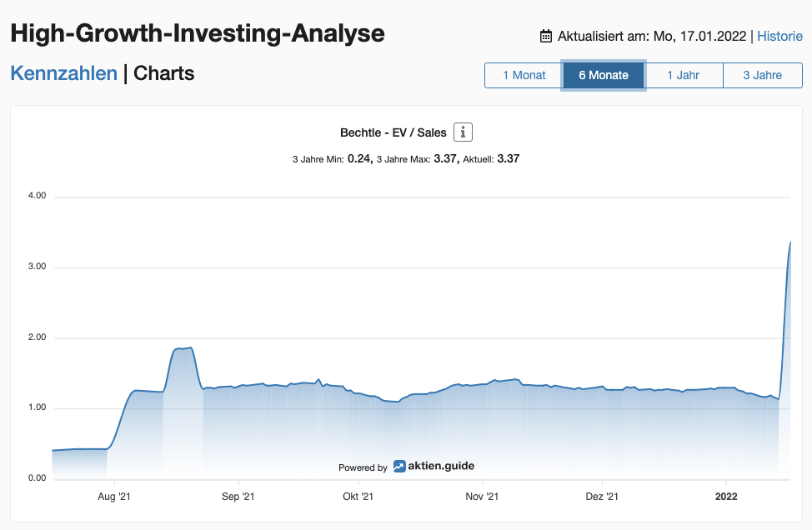Image resolution: width=812 pixels, height=530 pixels.
Task: Set chart range to 1 Monat
Action: [524, 75]
